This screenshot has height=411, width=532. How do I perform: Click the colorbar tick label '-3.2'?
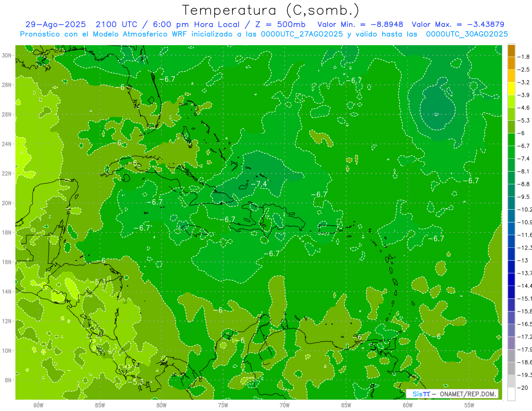(x=524, y=82)
